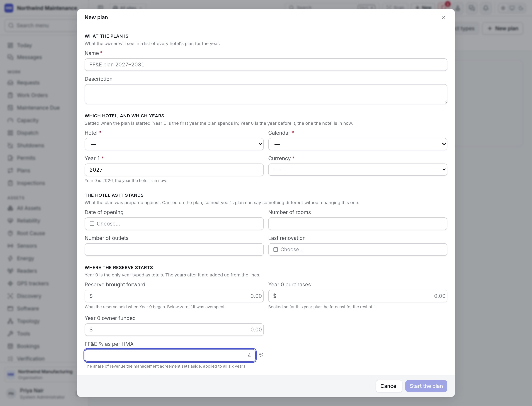Click the Topology icon in the sidebar
The height and width of the screenshot is (406, 532).
10,321
